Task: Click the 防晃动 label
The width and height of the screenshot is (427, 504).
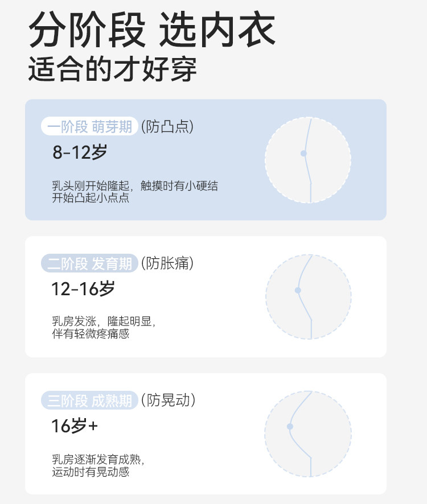Action: point(169,400)
